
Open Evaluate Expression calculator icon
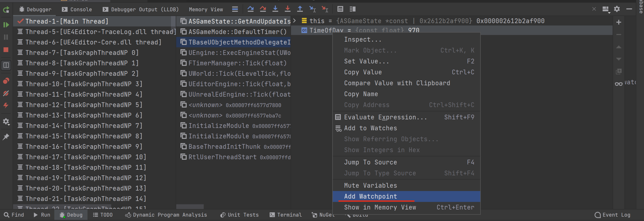[340, 9]
